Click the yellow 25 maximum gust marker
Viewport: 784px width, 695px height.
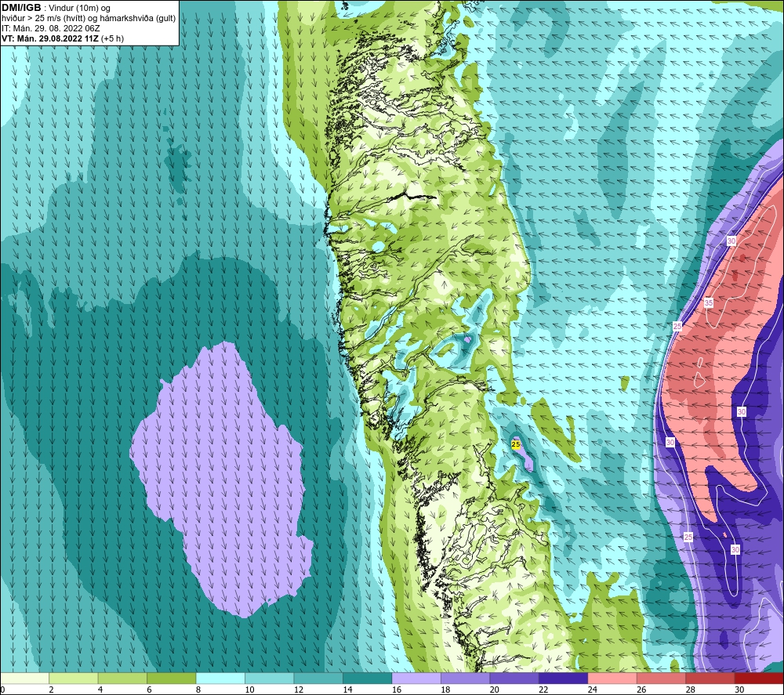516,444
